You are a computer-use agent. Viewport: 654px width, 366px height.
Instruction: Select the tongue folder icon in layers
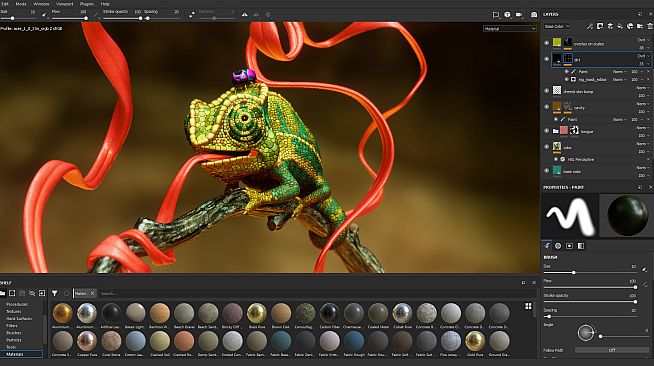tap(556, 131)
